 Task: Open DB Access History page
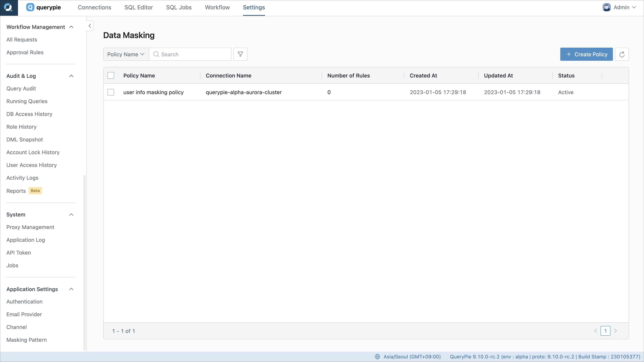pyautogui.click(x=29, y=114)
